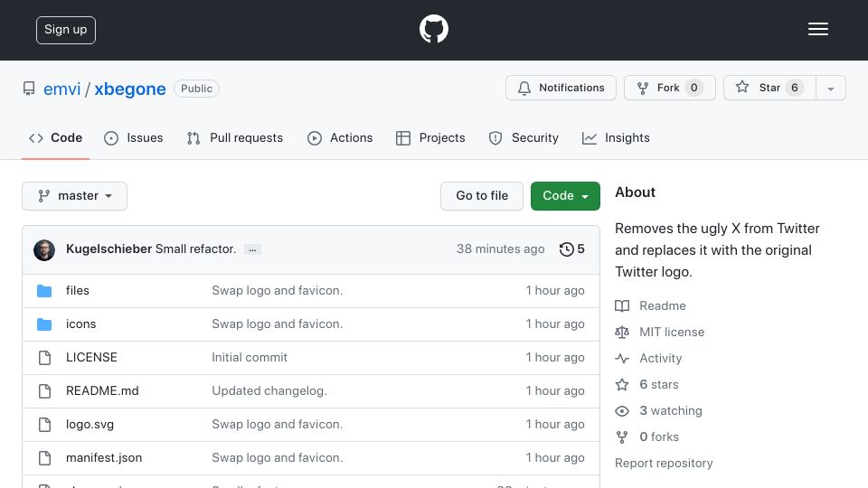Open the 6 stars link

[x=659, y=385]
